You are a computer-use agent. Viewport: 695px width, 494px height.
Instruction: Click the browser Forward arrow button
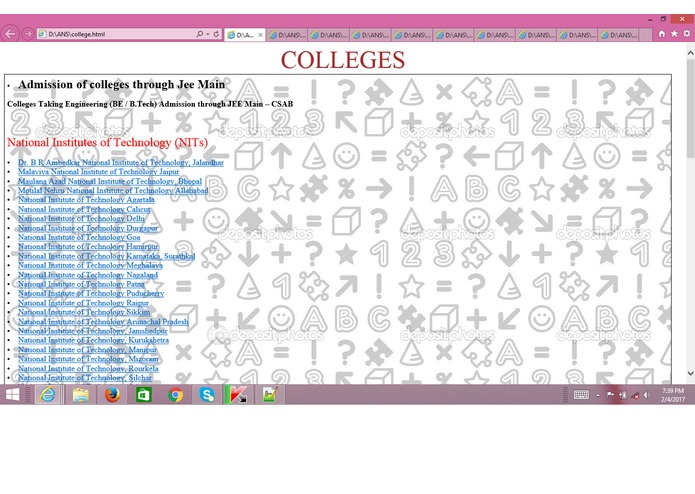coord(27,34)
